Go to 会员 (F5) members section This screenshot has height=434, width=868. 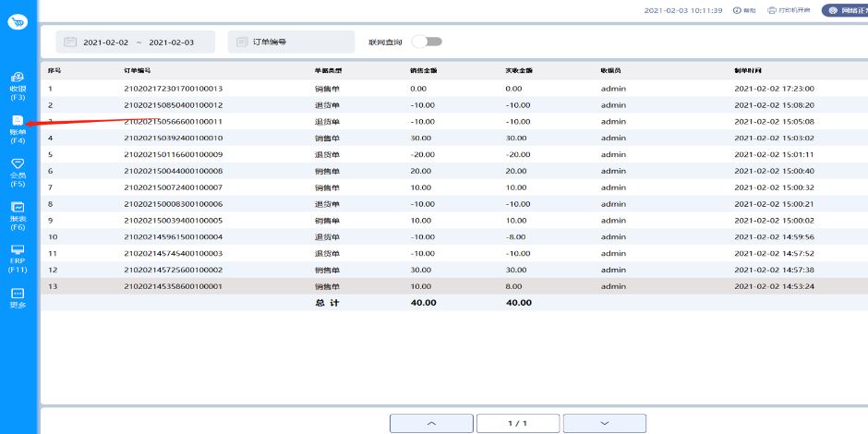point(18,170)
